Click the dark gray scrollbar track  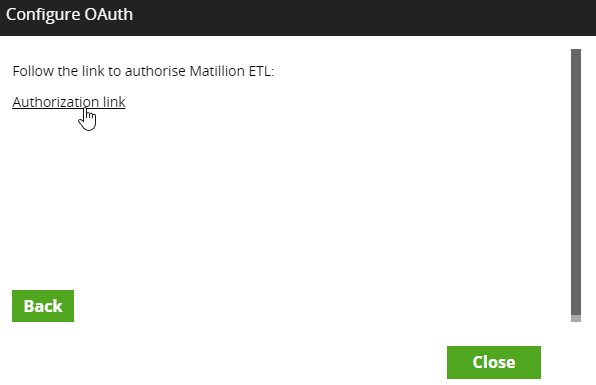click(x=576, y=182)
